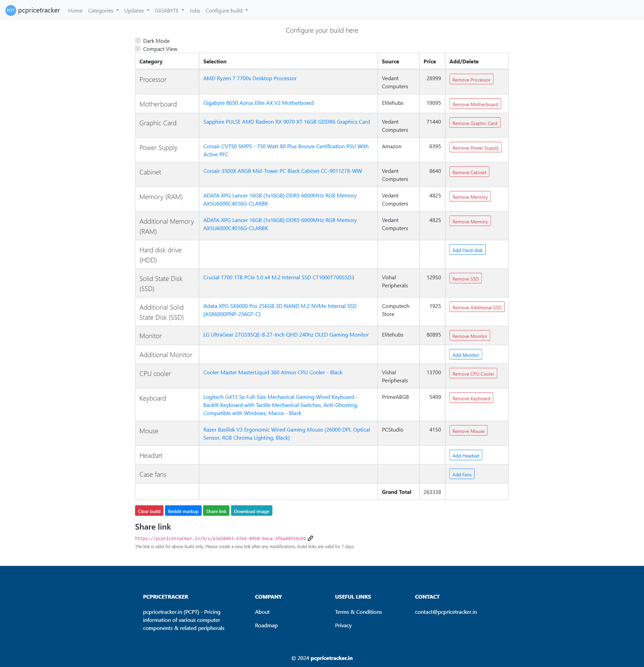Click contact@pcpricetracker.in email

pos(446,611)
